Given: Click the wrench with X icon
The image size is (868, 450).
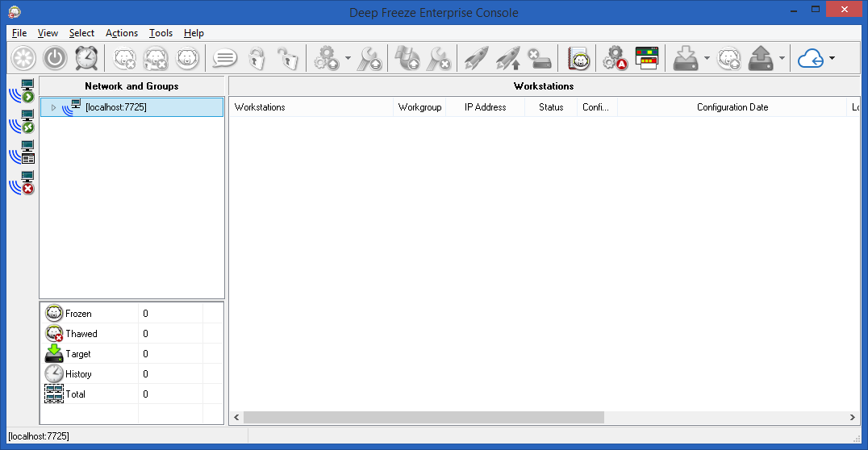Looking at the screenshot, I should click(440, 58).
